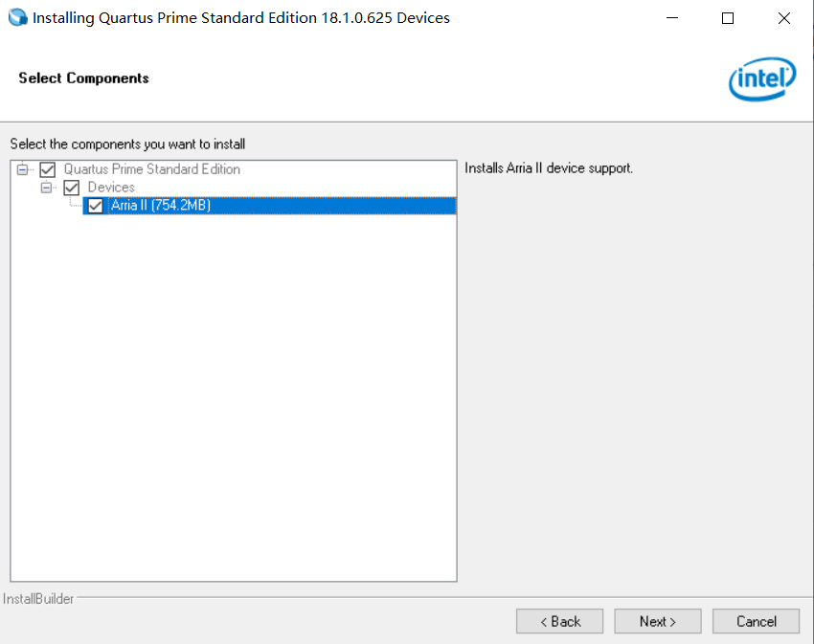Collapse the Quartus Prime Standard Edition tree node

[x=22, y=169]
